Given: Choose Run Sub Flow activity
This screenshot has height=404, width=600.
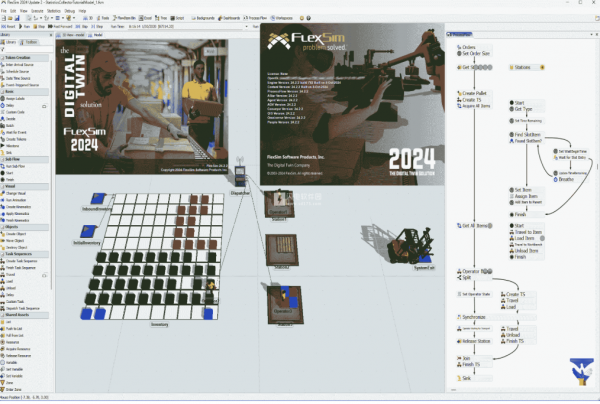Looking at the screenshot, I should pos(15,166).
